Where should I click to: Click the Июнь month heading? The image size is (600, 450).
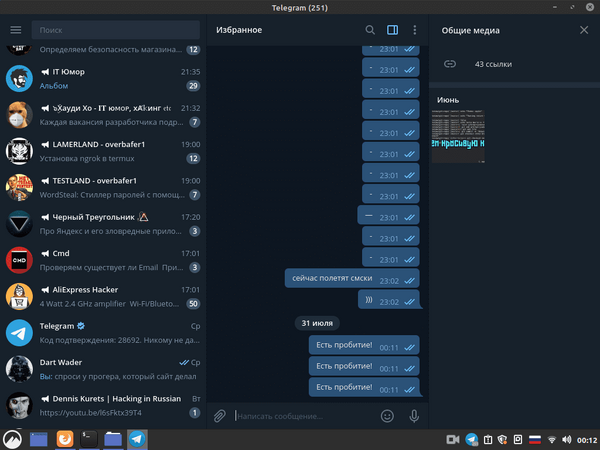pyautogui.click(x=448, y=100)
